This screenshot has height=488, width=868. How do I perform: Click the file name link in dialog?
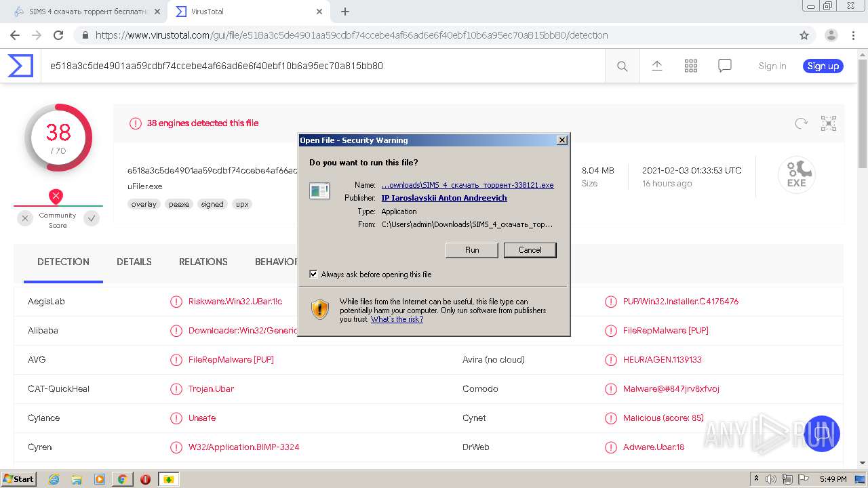coord(468,185)
